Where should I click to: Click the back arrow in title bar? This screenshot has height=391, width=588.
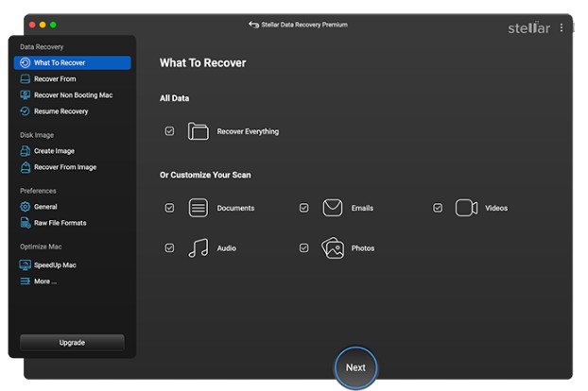click(252, 25)
